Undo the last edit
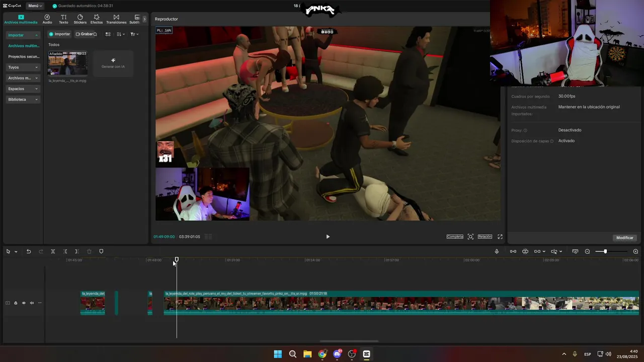This screenshot has height=362, width=644. coord(29,251)
